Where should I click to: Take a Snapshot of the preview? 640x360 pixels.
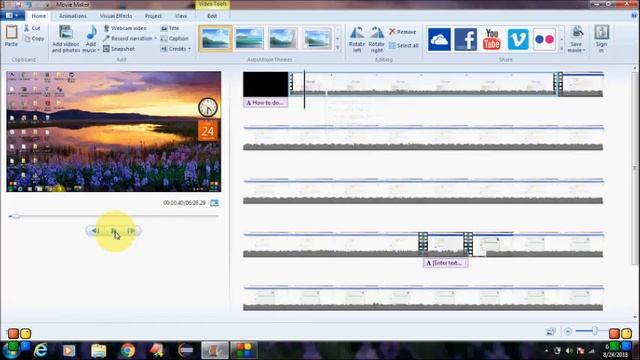119,49
